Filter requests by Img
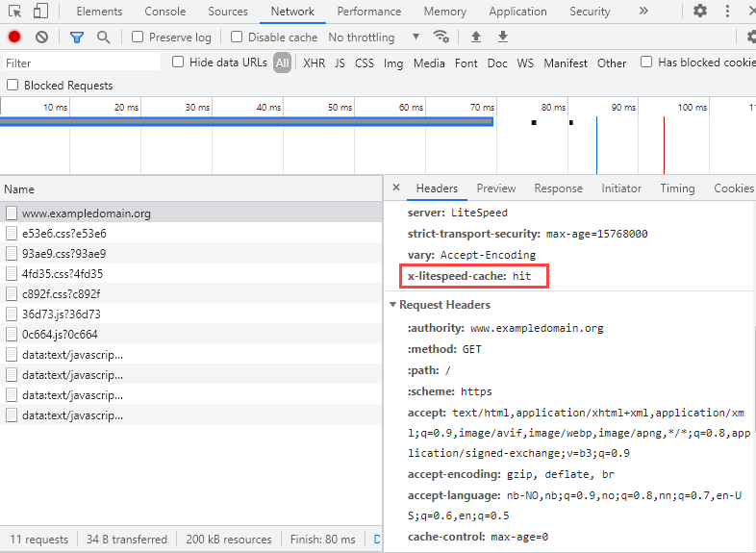The image size is (756, 553). (393, 63)
